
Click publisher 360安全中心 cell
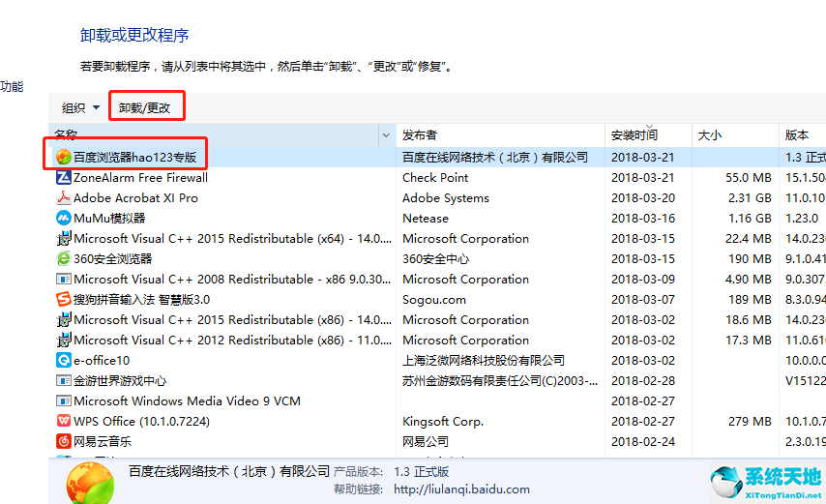click(x=435, y=258)
